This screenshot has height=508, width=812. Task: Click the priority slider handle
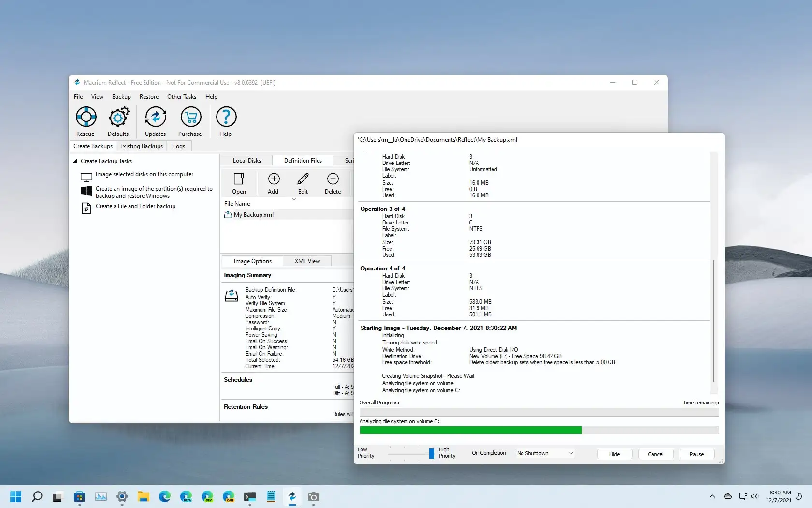point(432,453)
